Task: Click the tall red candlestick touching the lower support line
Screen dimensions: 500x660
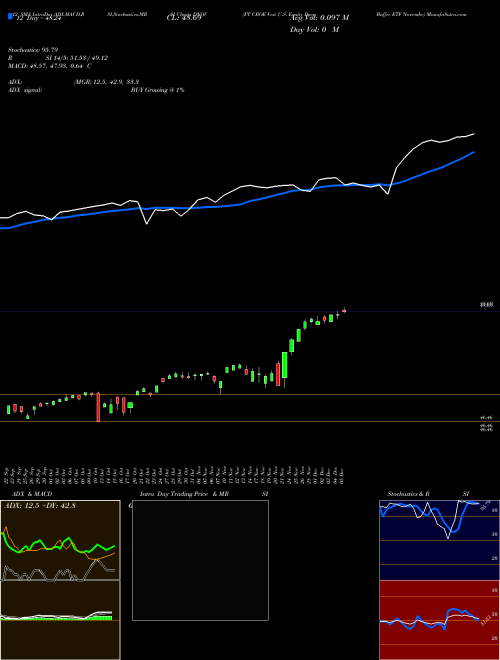Action: point(98,407)
